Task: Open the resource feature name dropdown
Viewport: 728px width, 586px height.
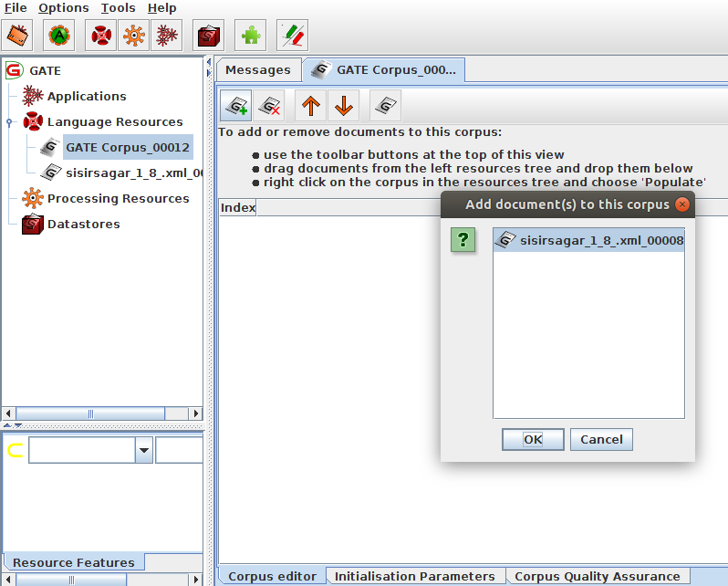Action: [x=144, y=450]
